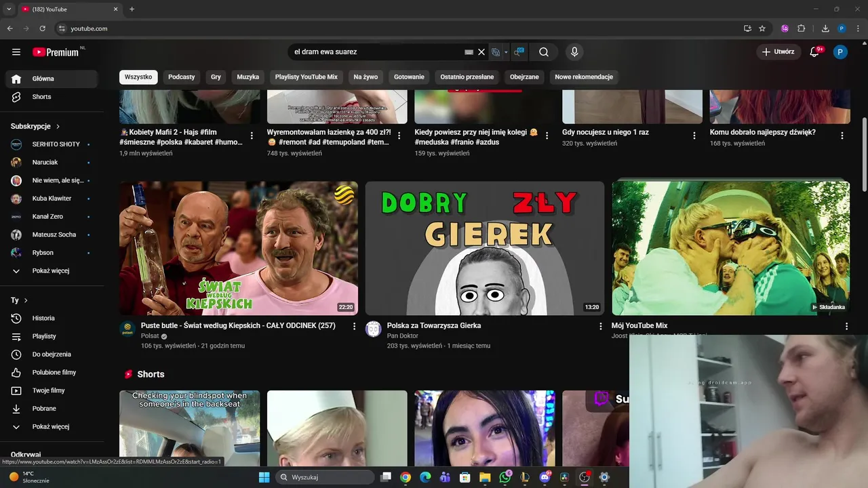This screenshot has height=488, width=868.
Task: Select the Playlisty YouTube Mix chip
Action: pyautogui.click(x=307, y=77)
